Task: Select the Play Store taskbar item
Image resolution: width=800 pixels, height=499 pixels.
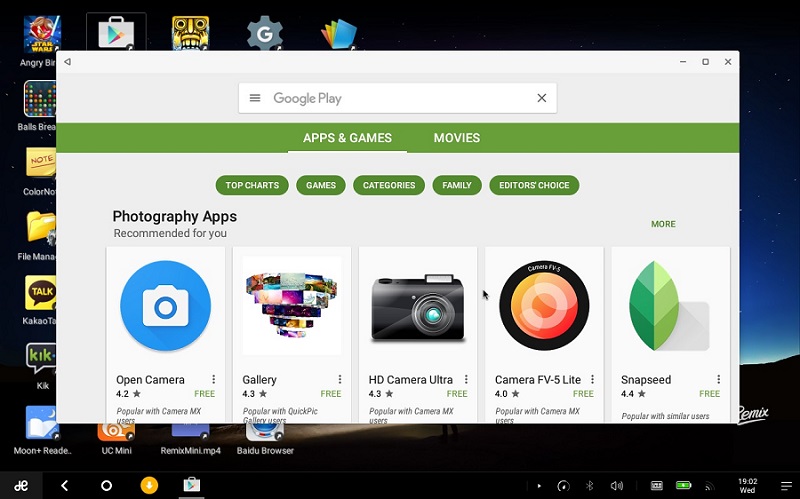Action: click(x=192, y=485)
